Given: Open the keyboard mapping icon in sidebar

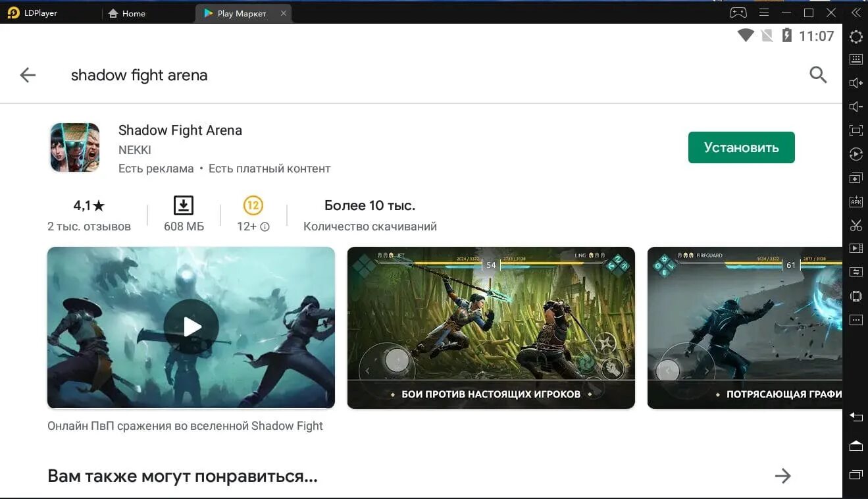Looking at the screenshot, I should tap(855, 59).
